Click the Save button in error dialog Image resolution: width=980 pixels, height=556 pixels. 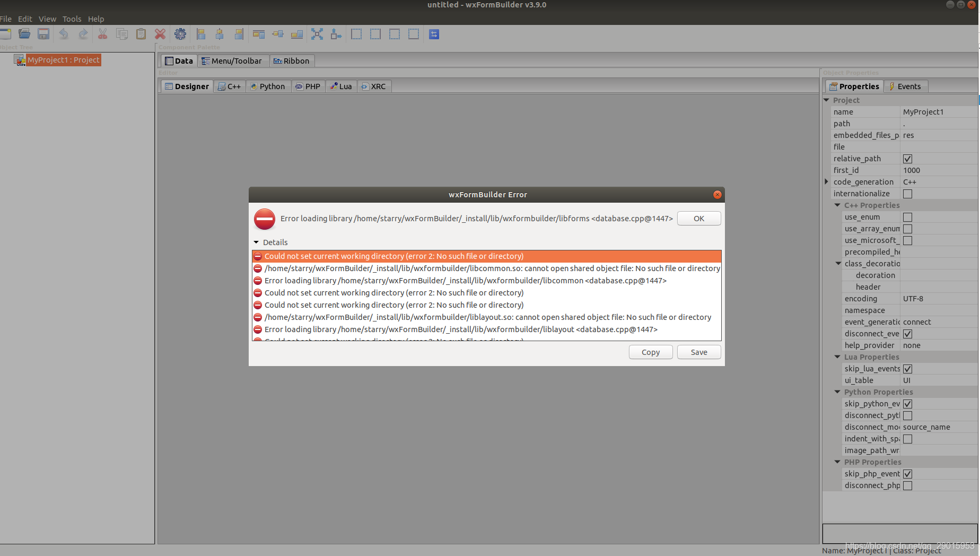(x=699, y=352)
